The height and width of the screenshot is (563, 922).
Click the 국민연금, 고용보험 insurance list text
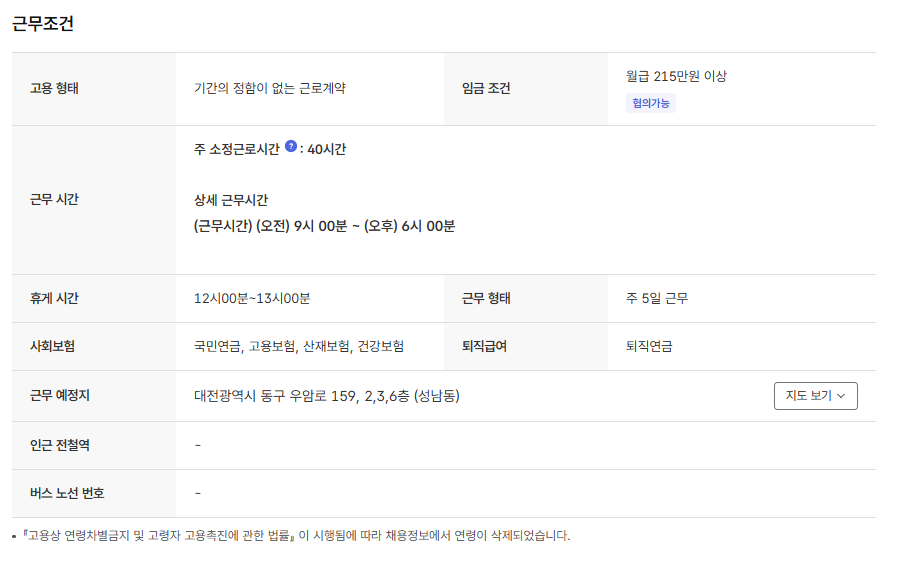point(299,346)
